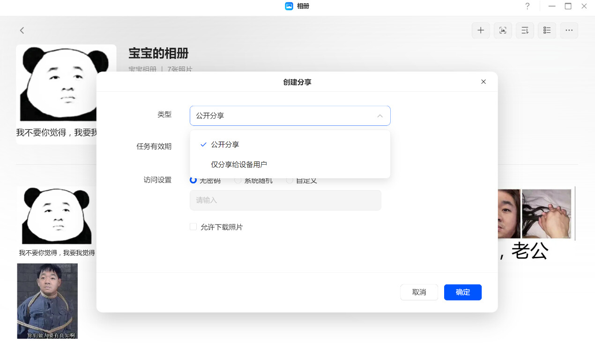Click the 请输入 password input field
595x364 pixels.
coord(285,200)
